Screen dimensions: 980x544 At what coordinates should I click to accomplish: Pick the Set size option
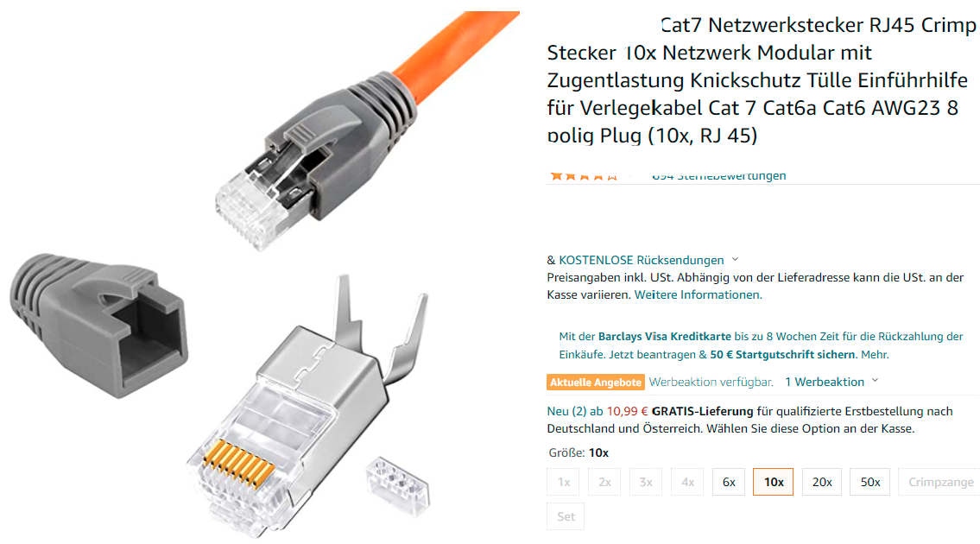pyautogui.click(x=566, y=516)
